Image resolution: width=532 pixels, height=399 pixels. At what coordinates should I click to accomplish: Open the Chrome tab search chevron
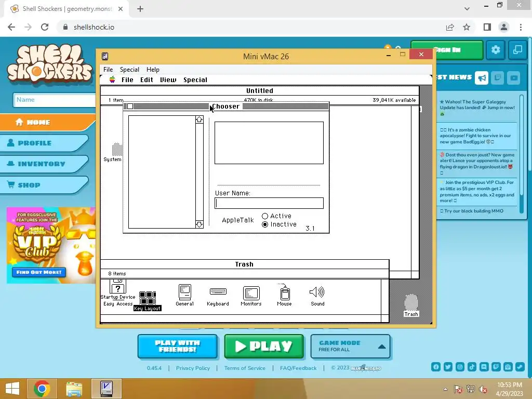(x=467, y=8)
